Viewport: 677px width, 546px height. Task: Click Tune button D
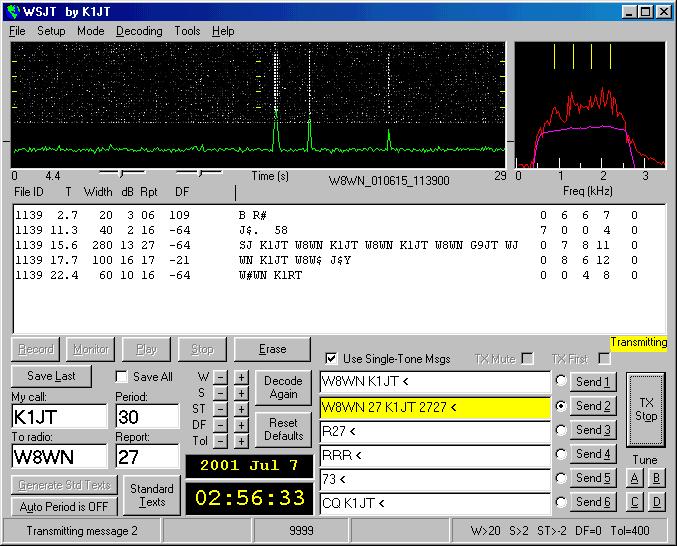click(656, 502)
